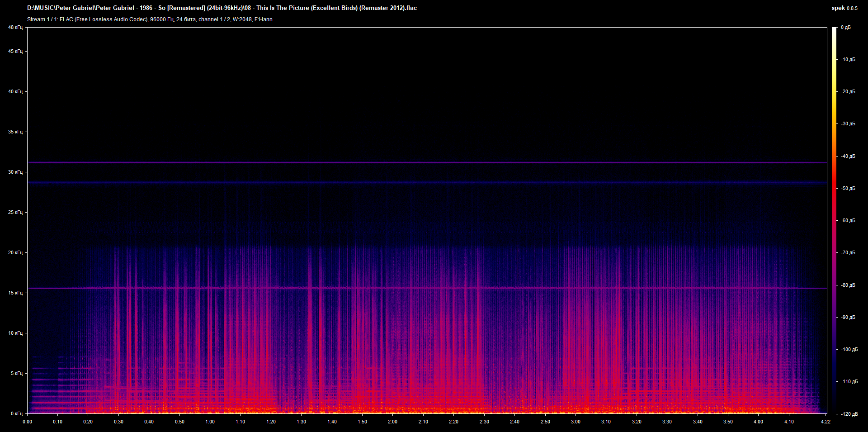Click the 0 дБ label on the scale
This screenshot has width=868, height=432.
point(845,28)
